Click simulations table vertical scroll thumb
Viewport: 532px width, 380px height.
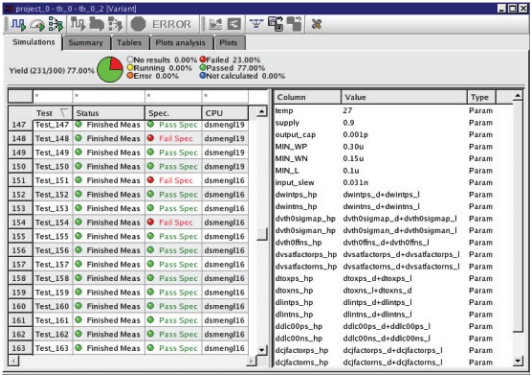tap(262, 233)
